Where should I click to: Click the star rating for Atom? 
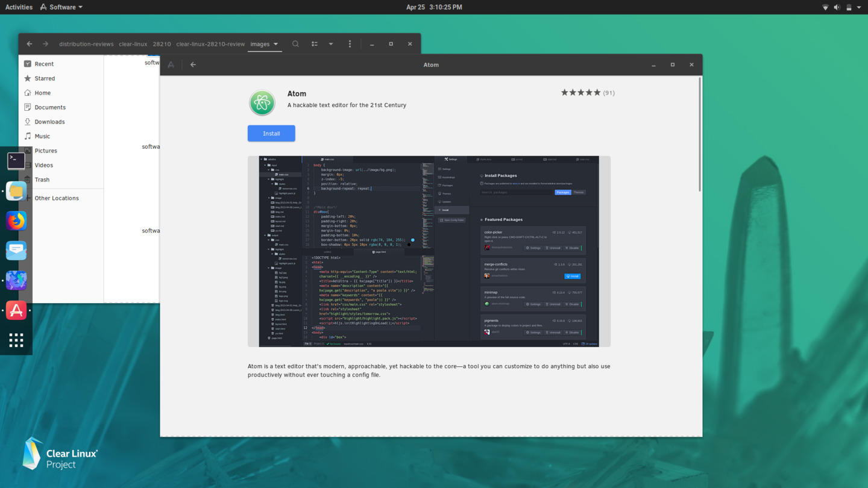point(580,92)
